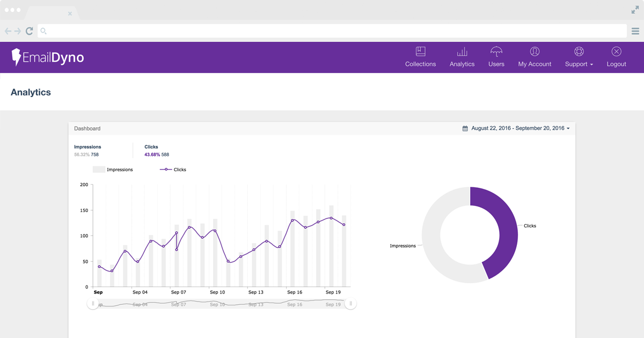Click the Logout X circle icon
Screen dimensions: 644x338
click(x=616, y=52)
